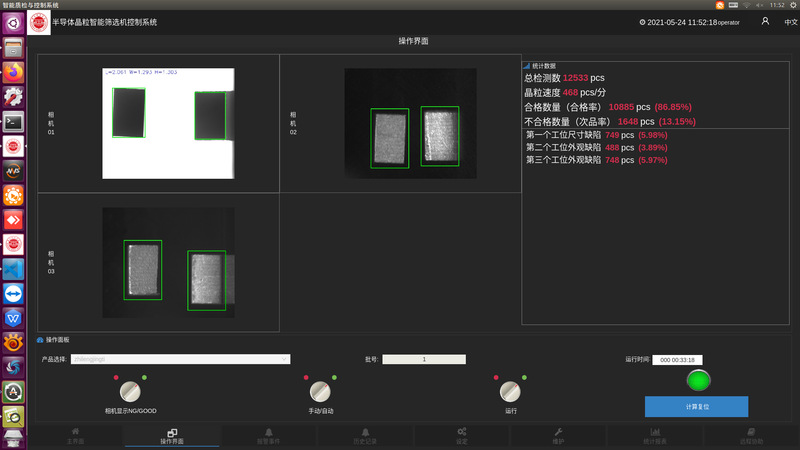The width and height of the screenshot is (800, 450).
Task: Click the user profile icon in header
Action: coord(765,21)
